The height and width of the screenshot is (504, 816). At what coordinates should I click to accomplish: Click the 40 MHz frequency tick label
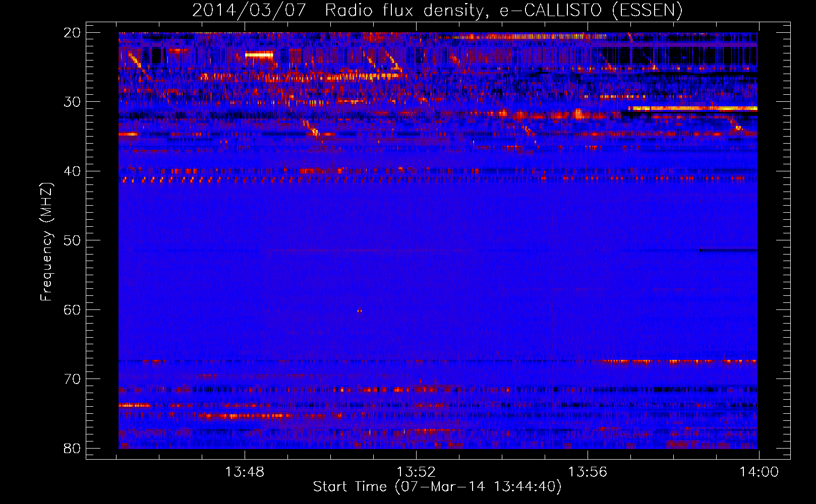[72, 171]
